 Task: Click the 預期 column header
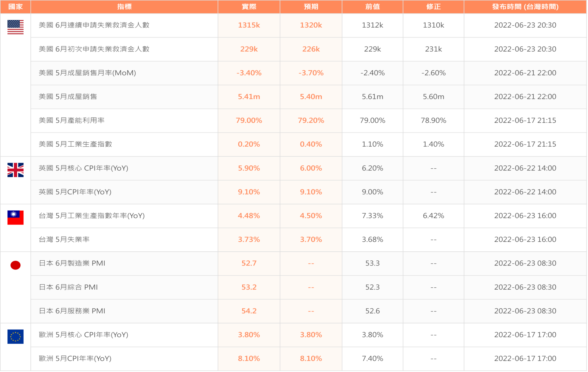[311, 7]
